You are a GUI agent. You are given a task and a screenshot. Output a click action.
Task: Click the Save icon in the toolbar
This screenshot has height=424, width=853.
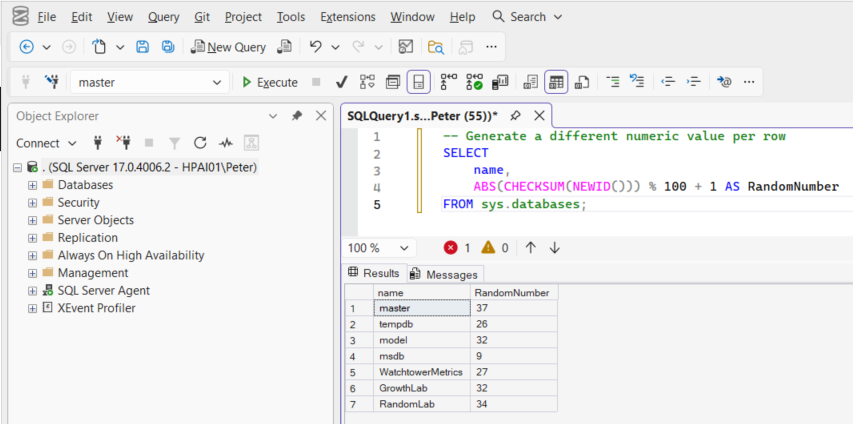click(x=143, y=47)
